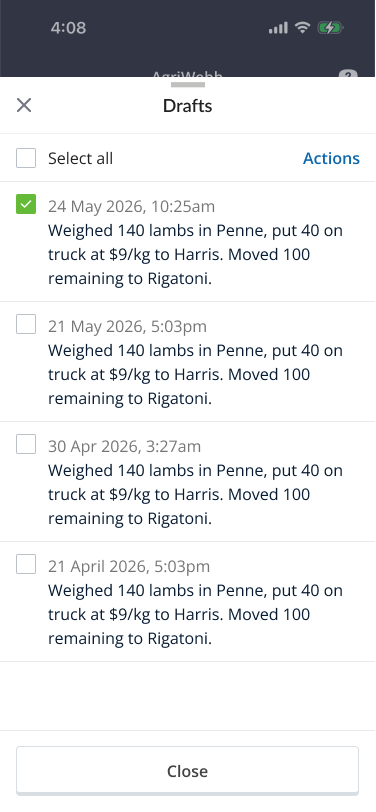Open draft text from 21 May 2026
The height and width of the screenshot is (812, 376).
coord(195,374)
